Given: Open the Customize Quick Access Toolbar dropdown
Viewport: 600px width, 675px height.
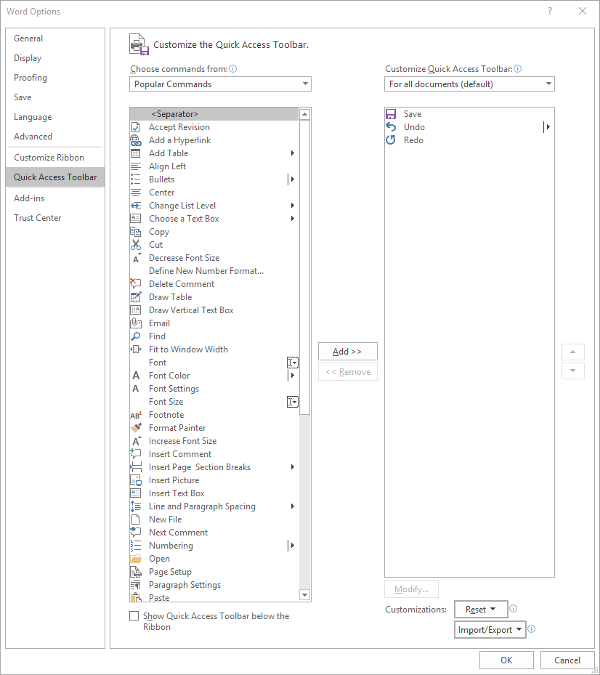Looking at the screenshot, I should coord(469,84).
